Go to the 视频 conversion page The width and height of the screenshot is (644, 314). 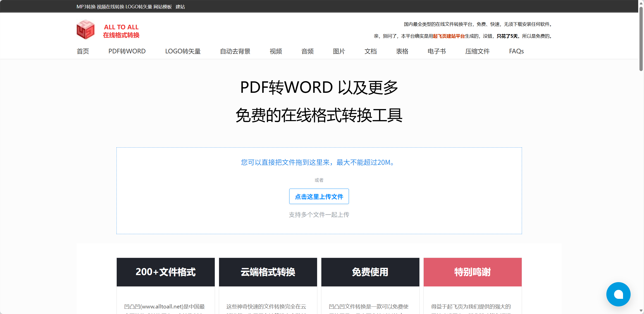[276, 51]
